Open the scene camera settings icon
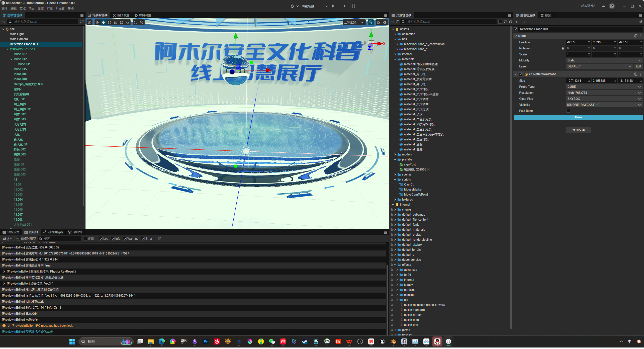644x349 pixels. click(x=379, y=22)
